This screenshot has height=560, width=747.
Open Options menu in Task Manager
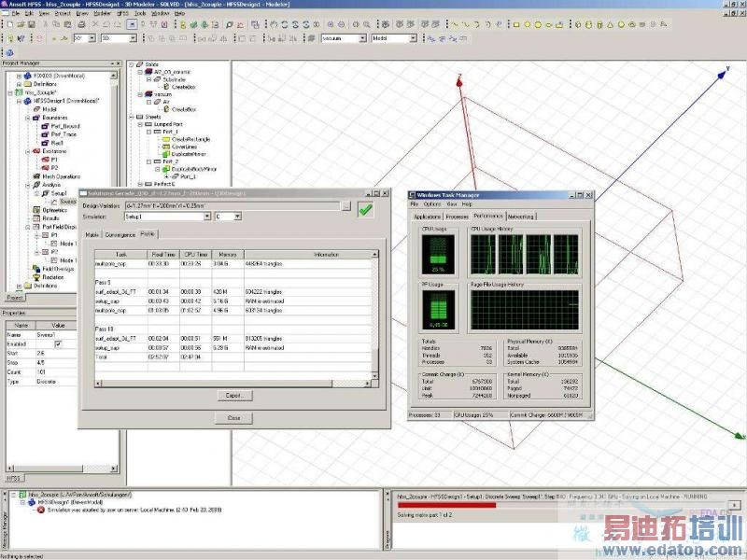pyautogui.click(x=432, y=204)
